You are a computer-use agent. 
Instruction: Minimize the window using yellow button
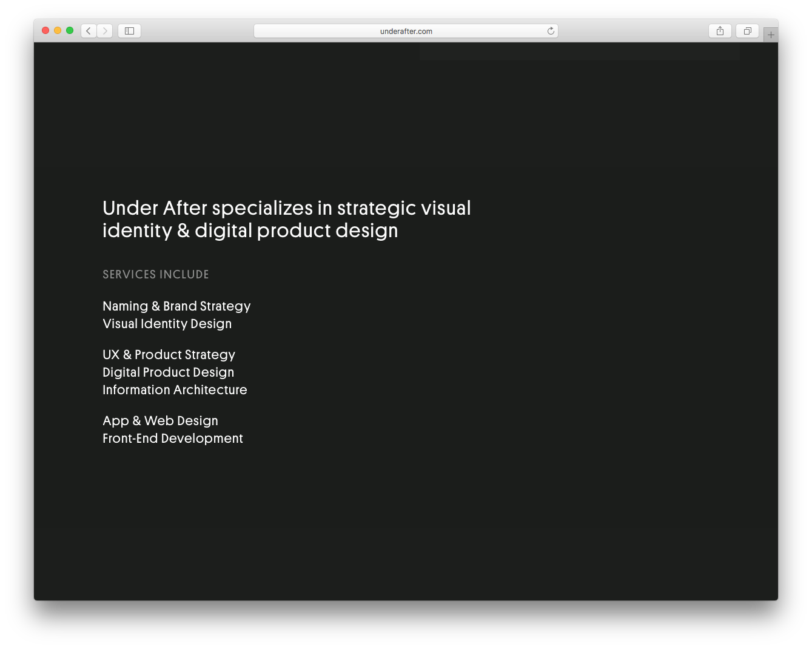58,30
